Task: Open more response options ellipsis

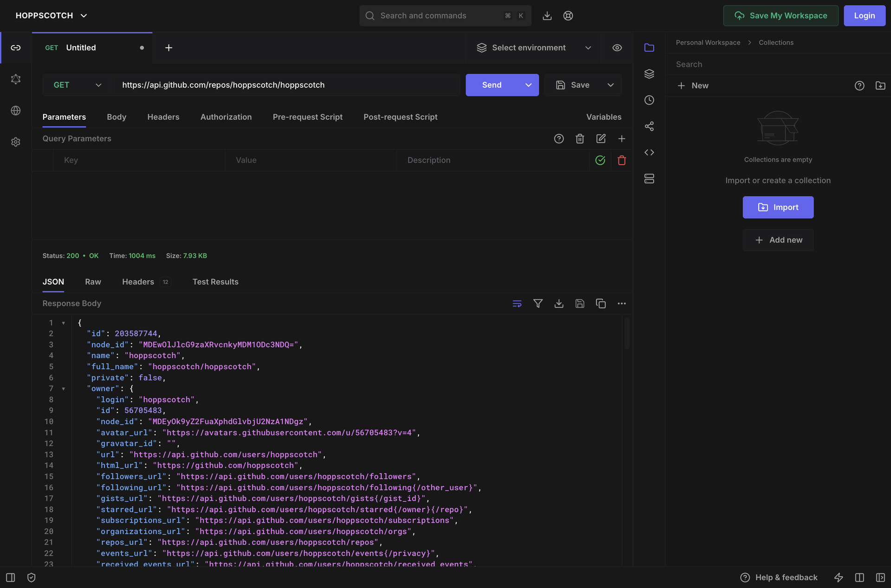Action: click(622, 304)
